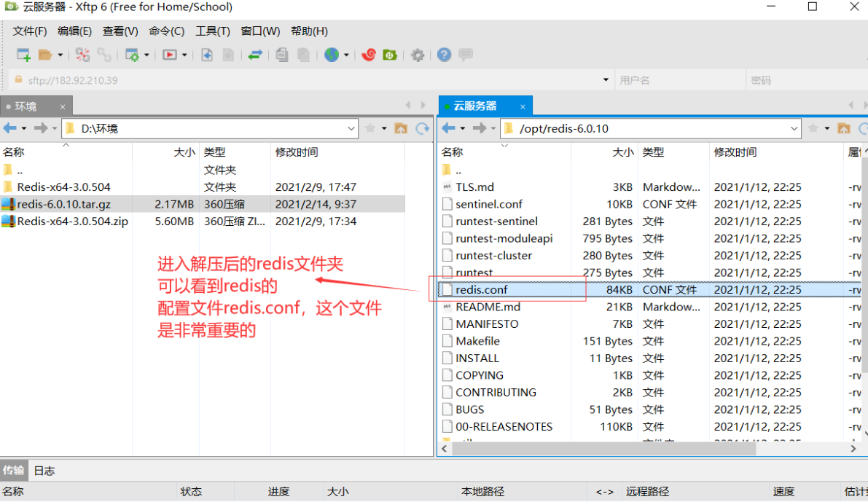Go back in remote pane history
This screenshot has width=868, height=502.
coord(448,128)
